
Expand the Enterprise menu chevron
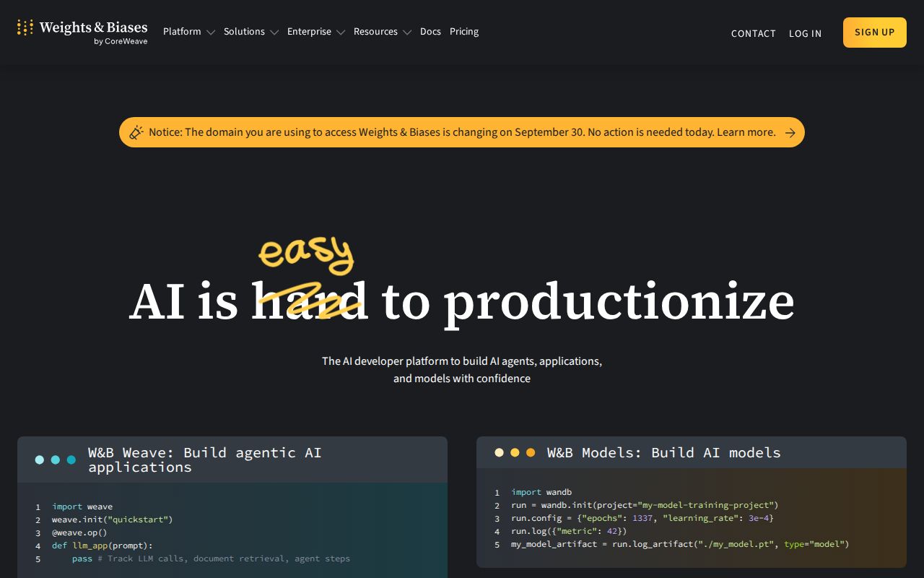(341, 33)
